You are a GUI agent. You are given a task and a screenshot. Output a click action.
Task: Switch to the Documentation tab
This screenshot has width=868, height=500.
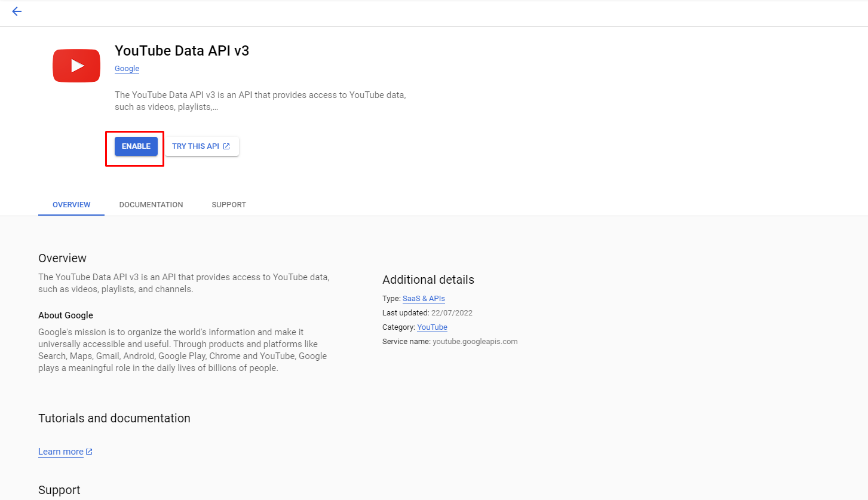[x=151, y=205]
